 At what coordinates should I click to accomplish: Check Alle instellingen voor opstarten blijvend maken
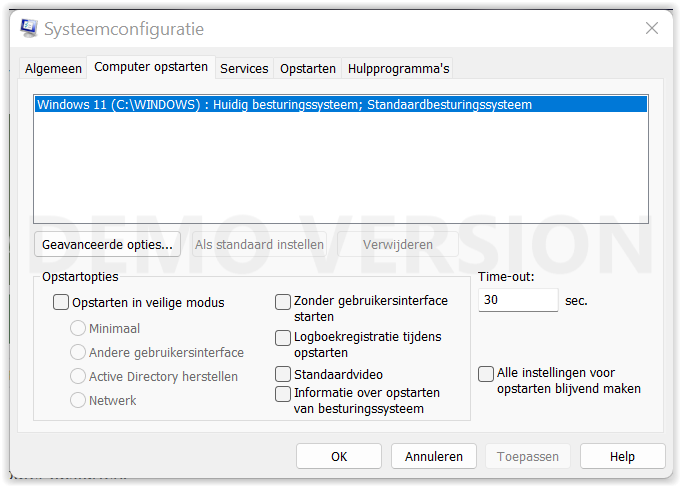486,374
